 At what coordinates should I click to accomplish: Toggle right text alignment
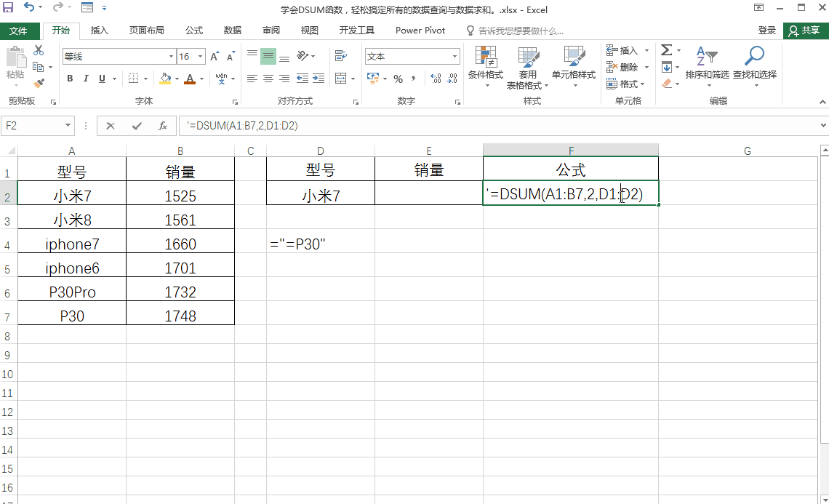coord(284,79)
